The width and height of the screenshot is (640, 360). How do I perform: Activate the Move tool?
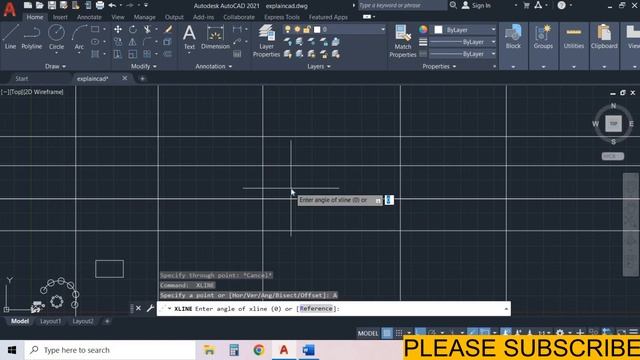[118, 29]
